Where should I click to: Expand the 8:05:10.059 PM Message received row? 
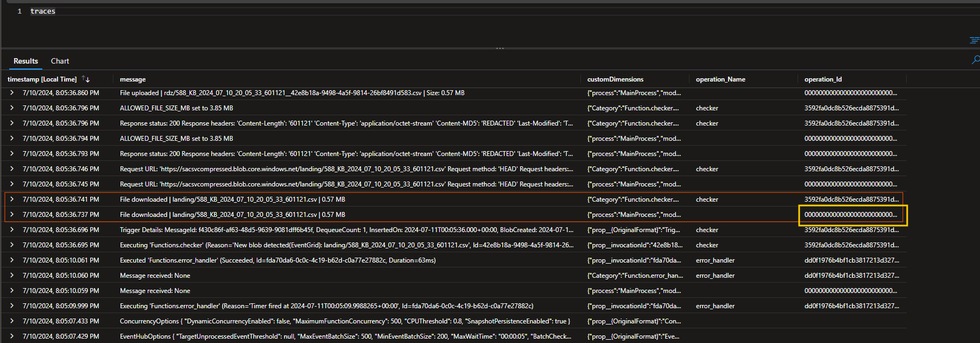12,291
